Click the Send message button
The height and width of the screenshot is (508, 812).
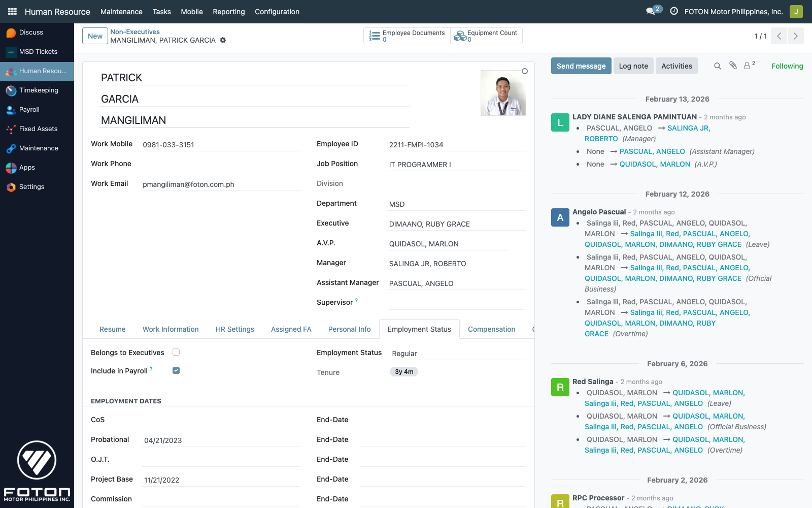[x=581, y=66]
